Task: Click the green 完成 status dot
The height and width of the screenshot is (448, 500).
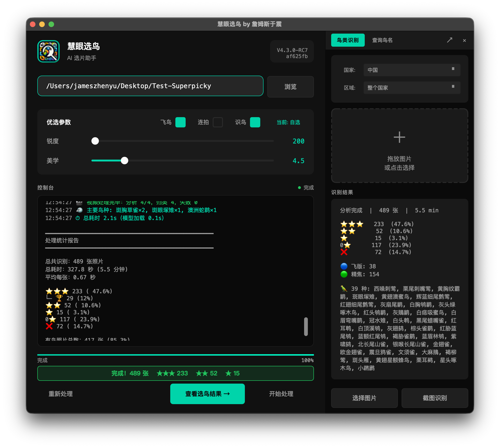Action: pos(299,188)
